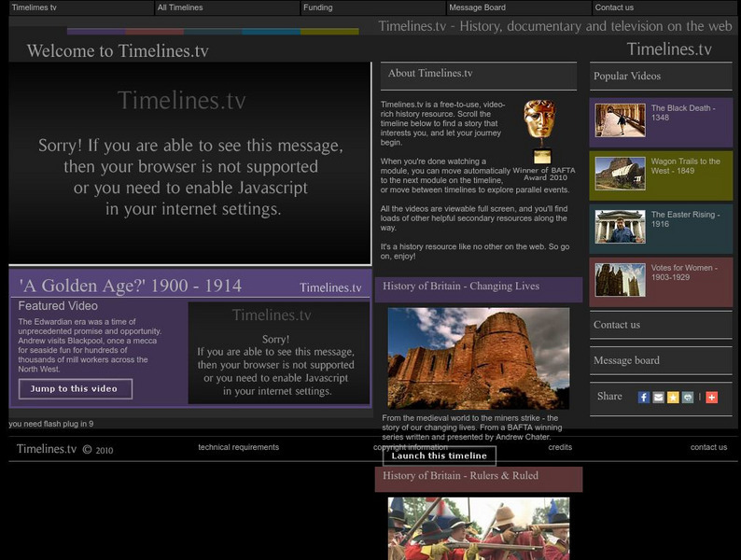Click the Launch this timeline button

440,456
